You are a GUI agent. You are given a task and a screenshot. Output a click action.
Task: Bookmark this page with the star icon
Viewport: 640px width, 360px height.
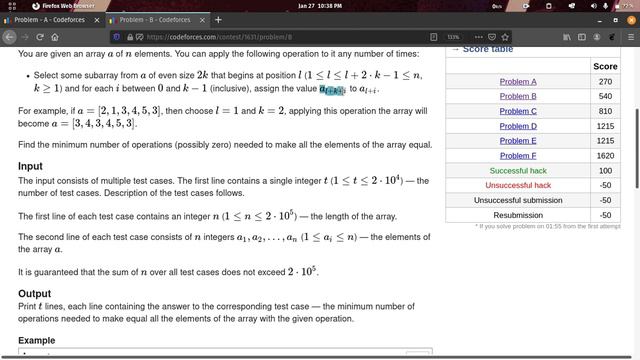point(505,37)
